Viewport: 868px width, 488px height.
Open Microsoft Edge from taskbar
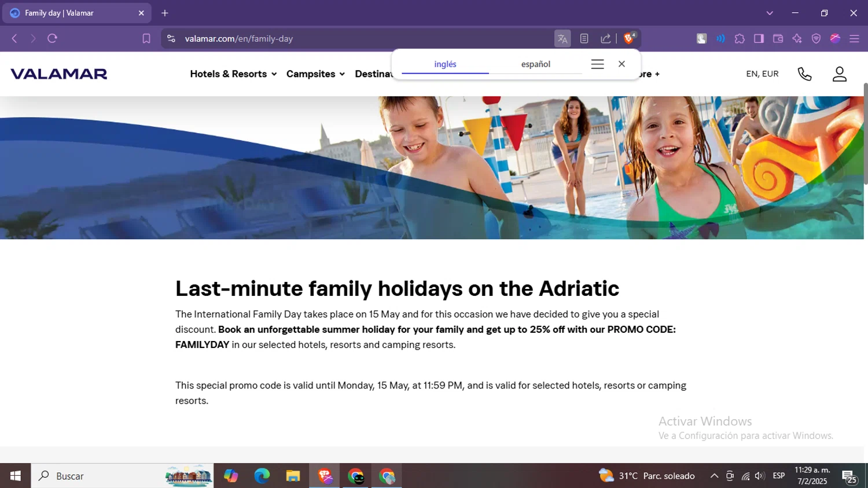point(262,476)
